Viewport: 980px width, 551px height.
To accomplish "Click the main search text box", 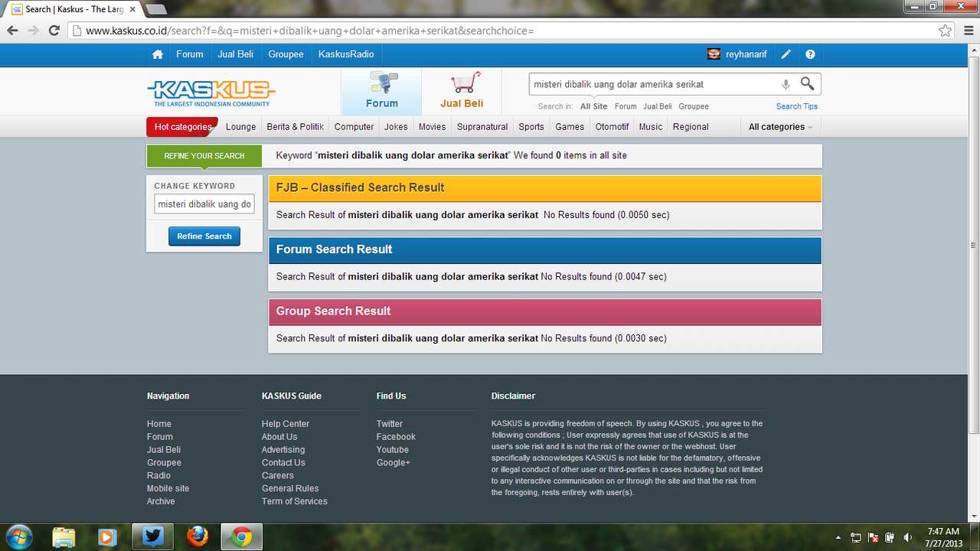I will click(x=655, y=84).
